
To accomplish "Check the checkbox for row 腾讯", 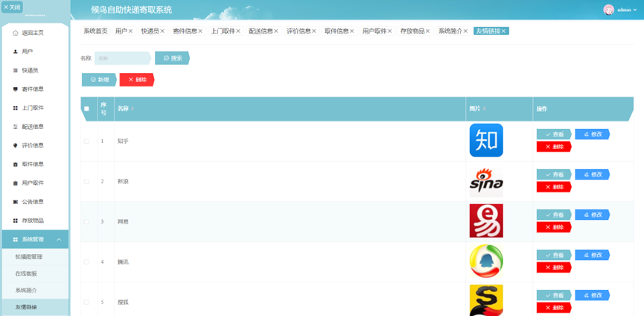I will 86,262.
